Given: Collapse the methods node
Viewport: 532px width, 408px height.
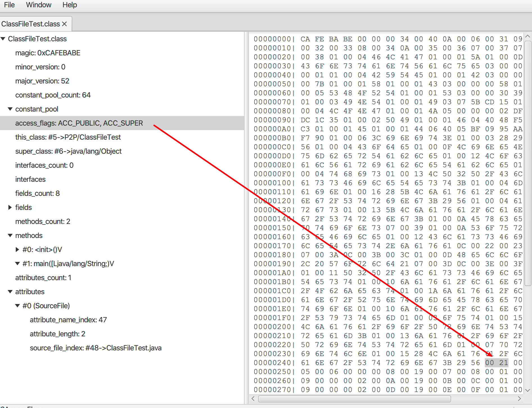Looking at the screenshot, I should pyautogui.click(x=10, y=235).
